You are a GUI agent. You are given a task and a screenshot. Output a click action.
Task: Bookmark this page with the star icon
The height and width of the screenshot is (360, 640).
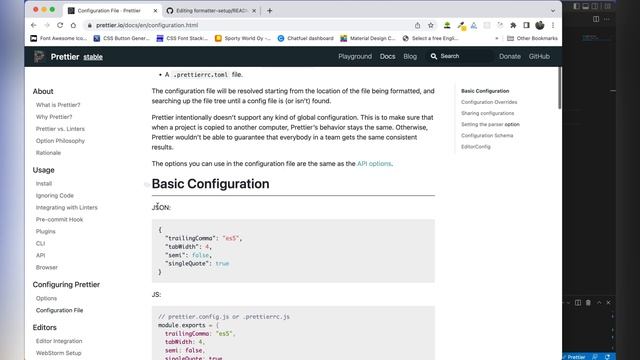click(x=431, y=25)
